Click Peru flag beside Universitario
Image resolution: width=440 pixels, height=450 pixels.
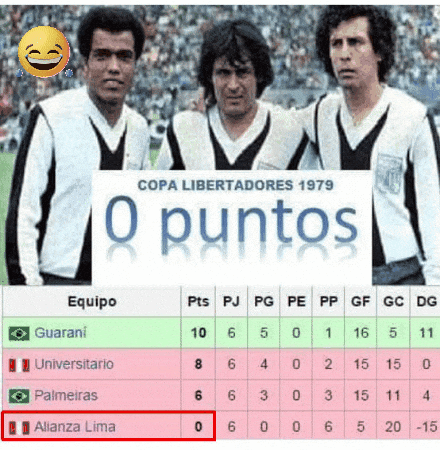coord(19,365)
